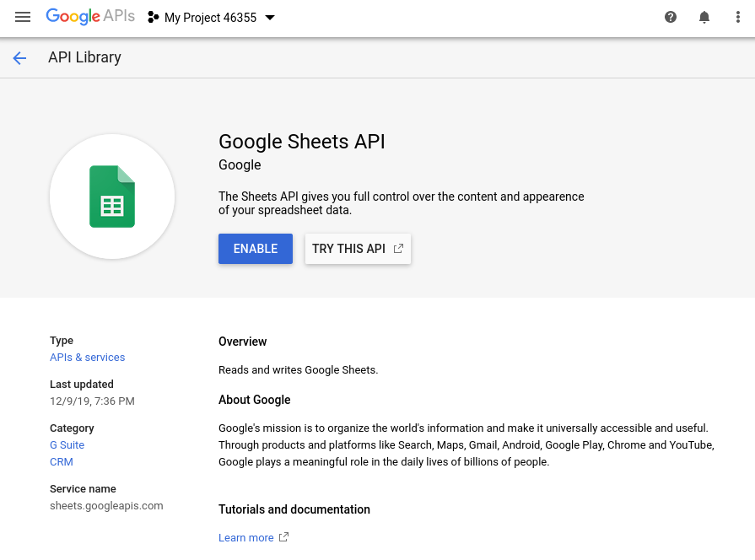Click the Reads and writes Google Sheets text
Image resolution: width=755 pixels, height=560 pixels.
click(299, 369)
